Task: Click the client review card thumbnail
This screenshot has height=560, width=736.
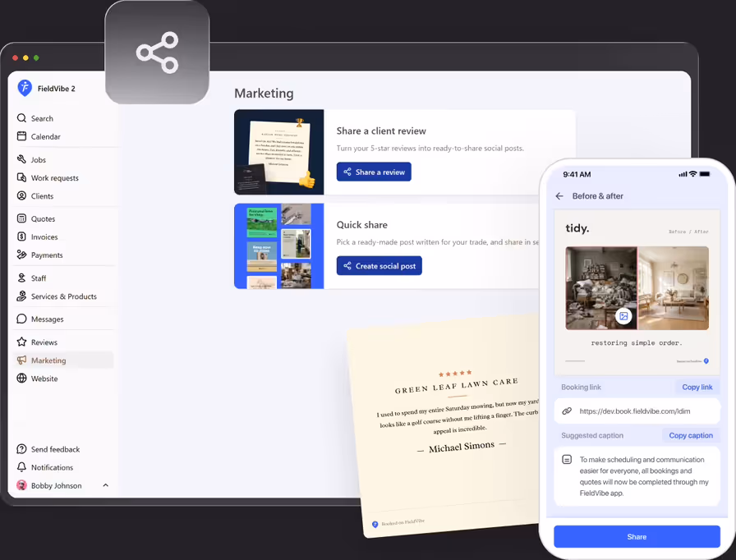Action: (278, 152)
